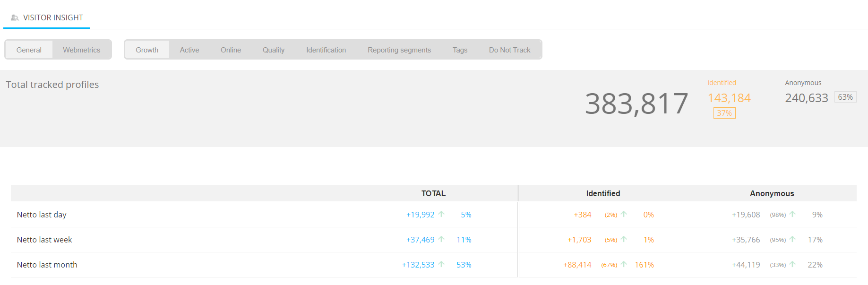
Task: Click green arrow beside Netto last week total
Action: pyautogui.click(x=441, y=239)
